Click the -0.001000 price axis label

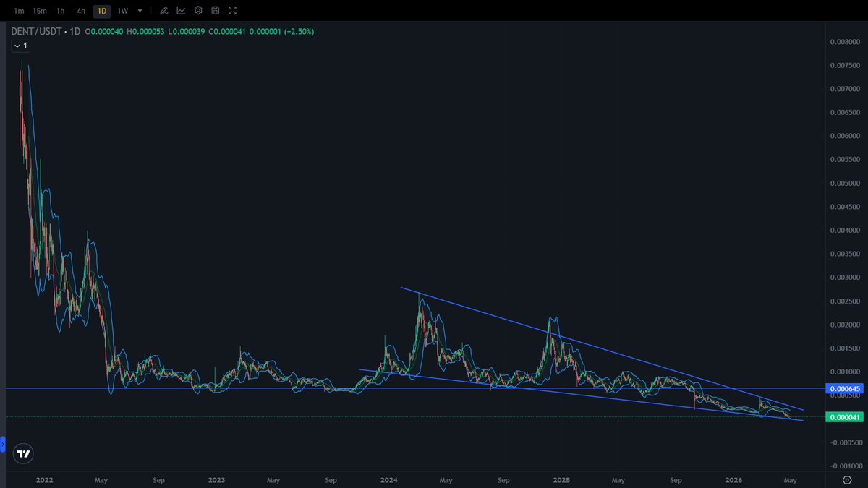(x=845, y=466)
